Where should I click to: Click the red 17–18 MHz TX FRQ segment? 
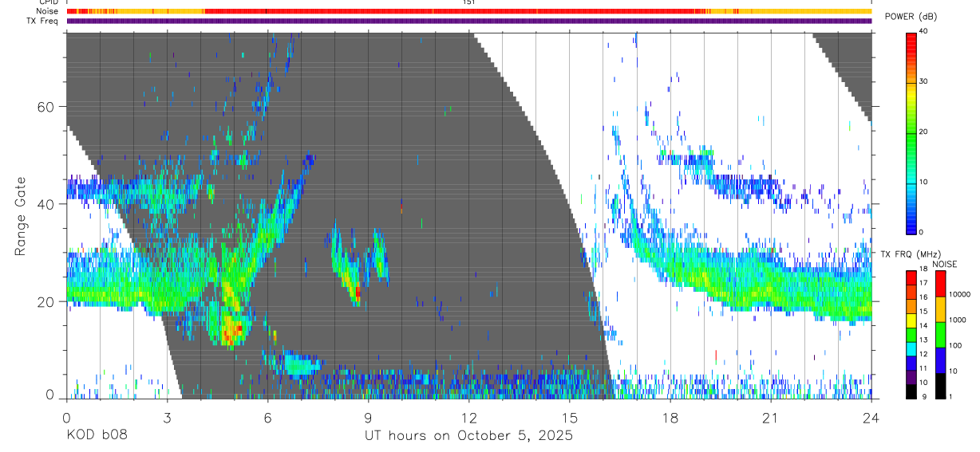tap(911, 277)
